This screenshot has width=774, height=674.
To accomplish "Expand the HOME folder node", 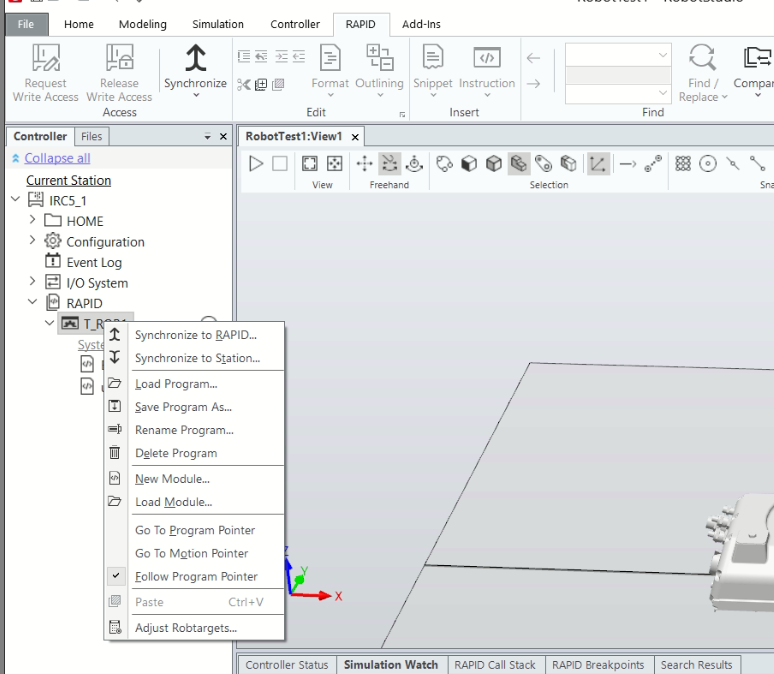I will pos(32,220).
